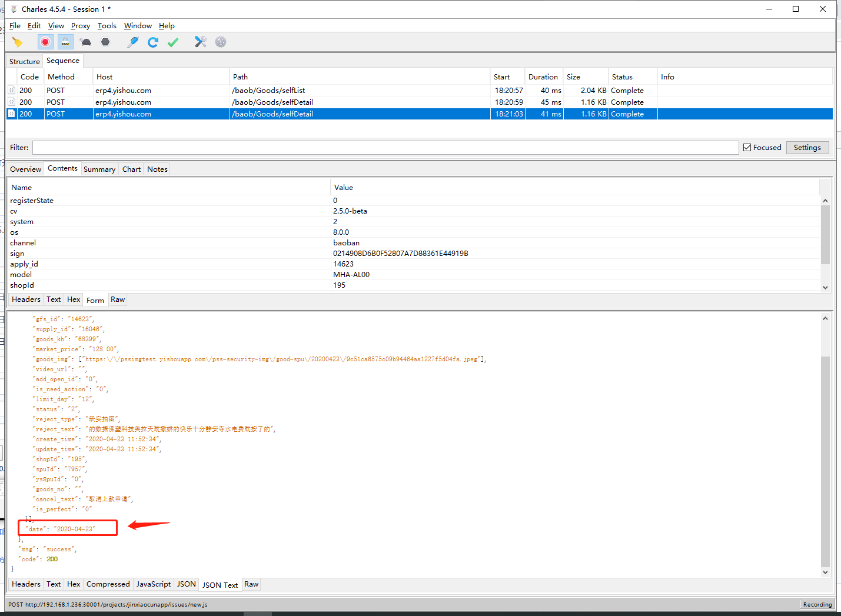Click the sign parameter value
This screenshot has width=841, height=616.
[401, 254]
